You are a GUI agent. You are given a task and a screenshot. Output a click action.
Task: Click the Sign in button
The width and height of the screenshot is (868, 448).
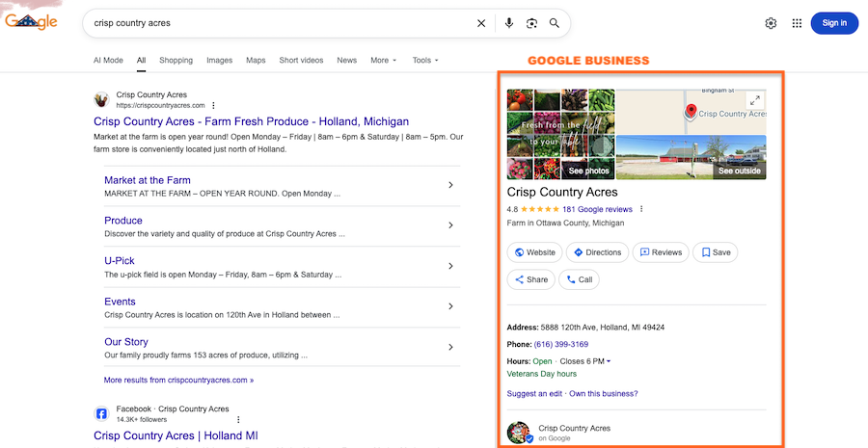pyautogui.click(x=834, y=23)
